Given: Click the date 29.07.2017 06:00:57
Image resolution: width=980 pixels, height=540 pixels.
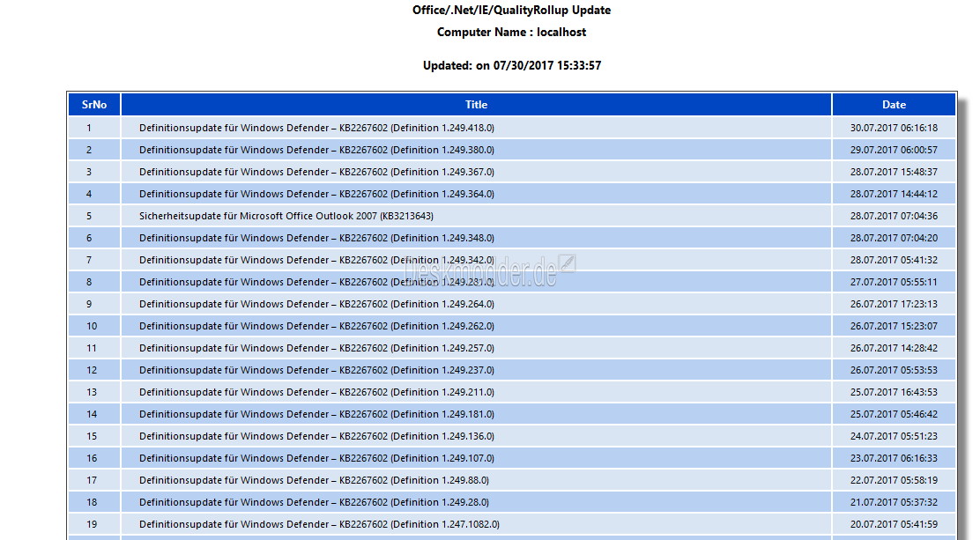Looking at the screenshot, I should pos(894,150).
